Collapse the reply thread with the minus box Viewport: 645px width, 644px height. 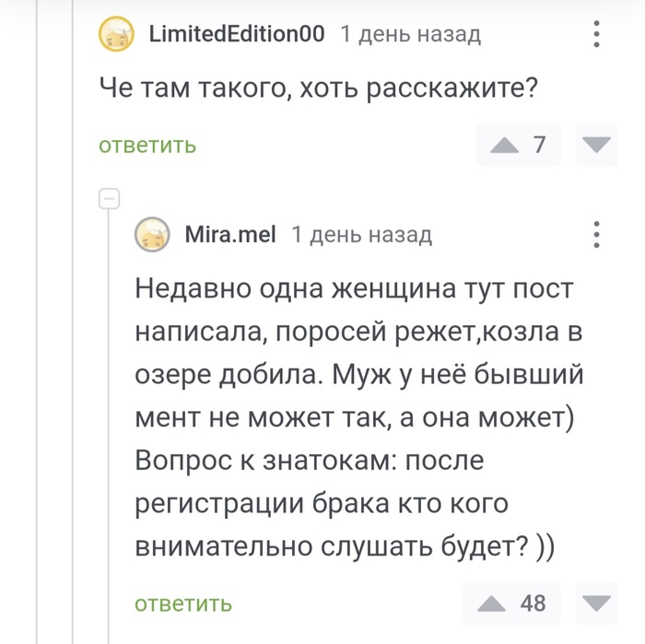click(x=109, y=198)
